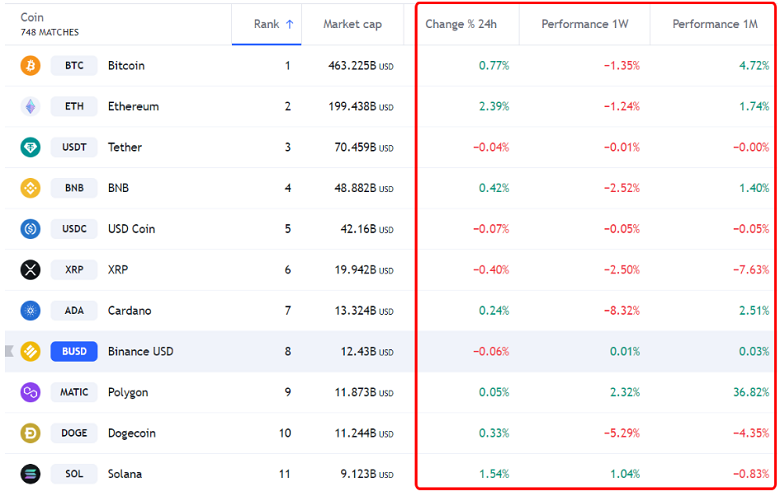Click the Tether coin logo icon
Screen dimensions: 780x496
(x=30, y=147)
